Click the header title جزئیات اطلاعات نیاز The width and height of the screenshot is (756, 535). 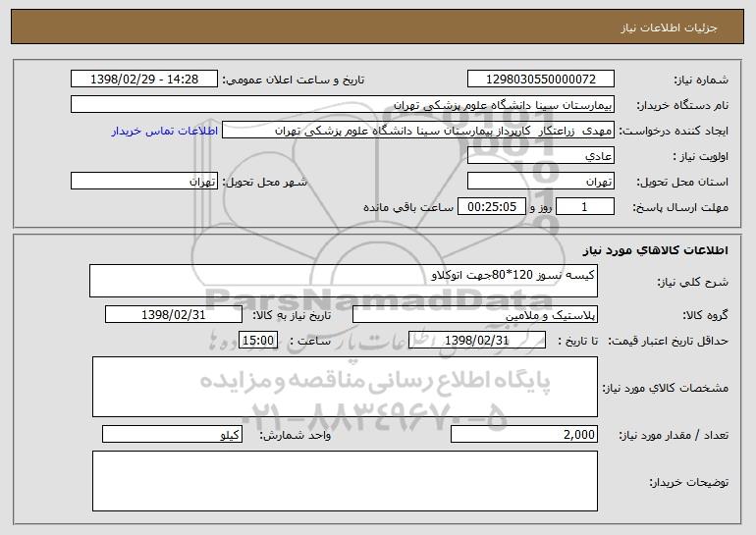coord(669,27)
